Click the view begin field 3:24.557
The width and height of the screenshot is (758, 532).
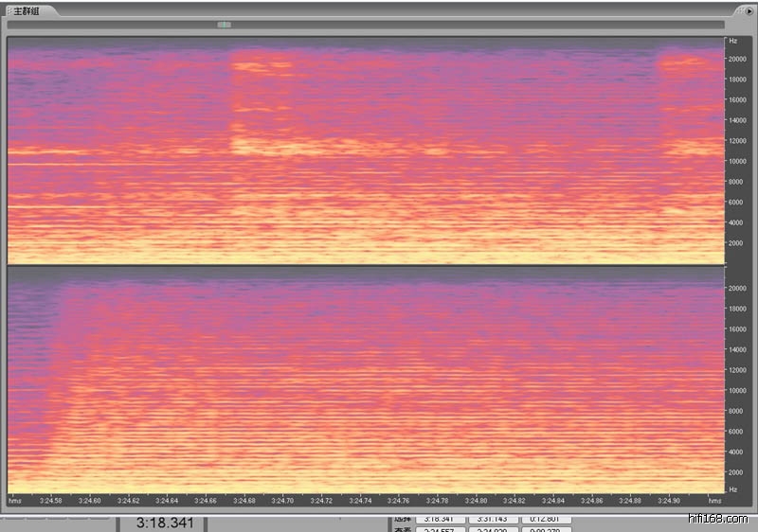441,529
